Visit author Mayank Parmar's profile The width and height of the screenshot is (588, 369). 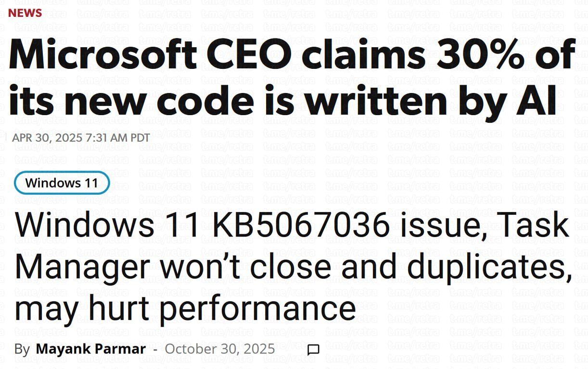point(90,349)
